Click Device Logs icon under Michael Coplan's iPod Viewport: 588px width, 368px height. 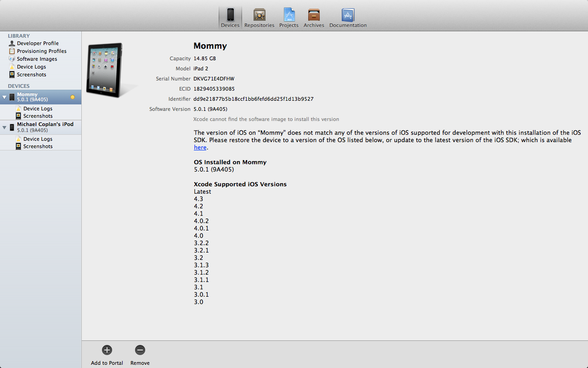pos(18,139)
